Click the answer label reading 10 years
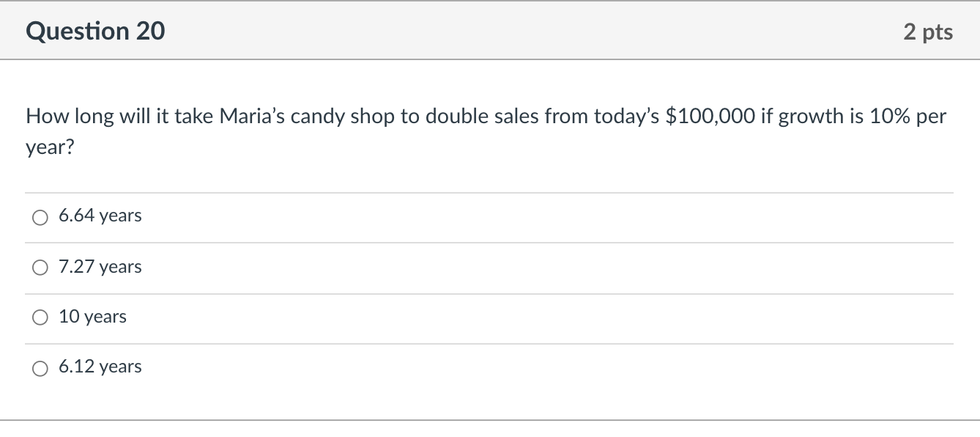This screenshot has height=437, width=980. [92, 317]
